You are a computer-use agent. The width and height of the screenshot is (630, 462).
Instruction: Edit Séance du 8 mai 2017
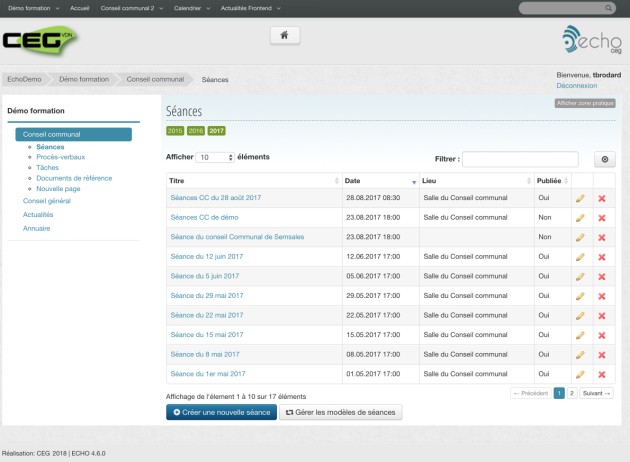coord(580,355)
